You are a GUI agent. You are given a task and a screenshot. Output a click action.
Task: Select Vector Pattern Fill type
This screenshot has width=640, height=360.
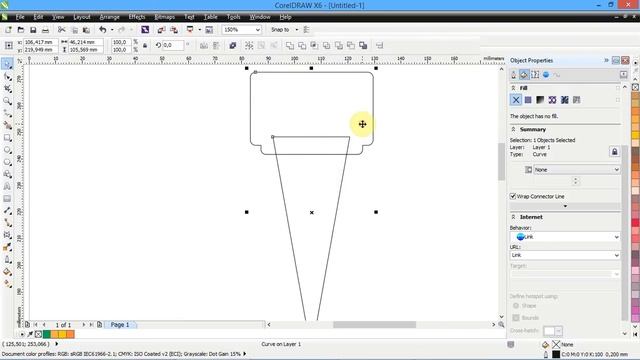tap(552, 100)
